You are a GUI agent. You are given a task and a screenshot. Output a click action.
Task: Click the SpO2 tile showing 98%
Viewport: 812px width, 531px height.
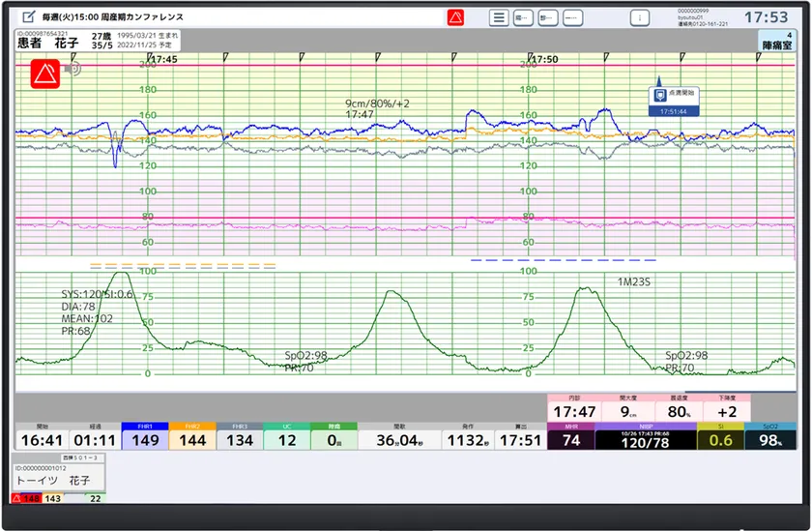(x=770, y=440)
